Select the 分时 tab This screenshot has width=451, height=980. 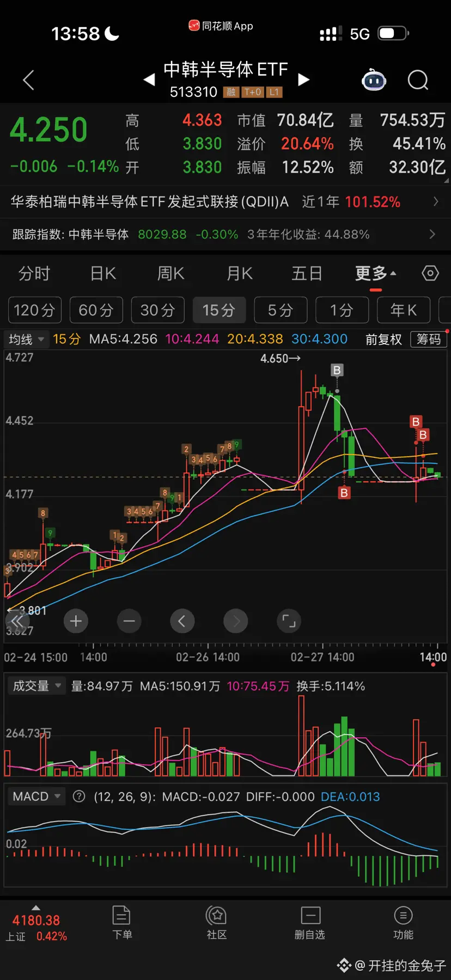click(x=34, y=273)
